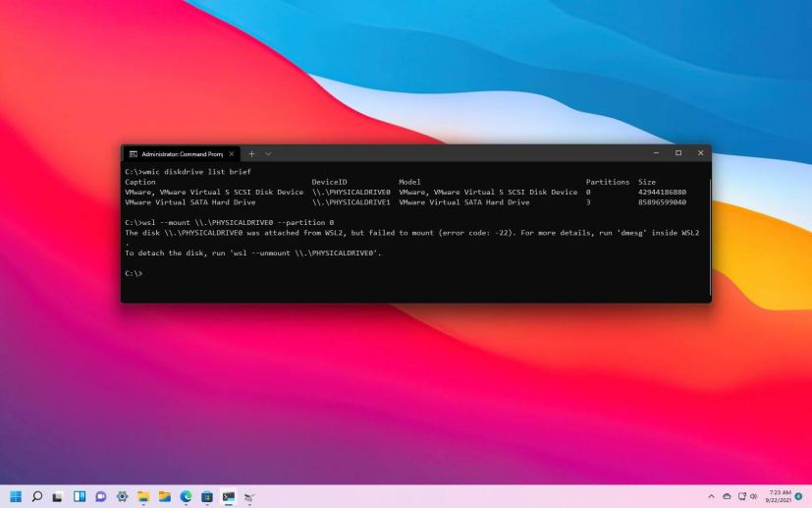Screen dimensions: 812x508
Task: Click the size value 85896599040
Action: pyautogui.click(x=662, y=202)
